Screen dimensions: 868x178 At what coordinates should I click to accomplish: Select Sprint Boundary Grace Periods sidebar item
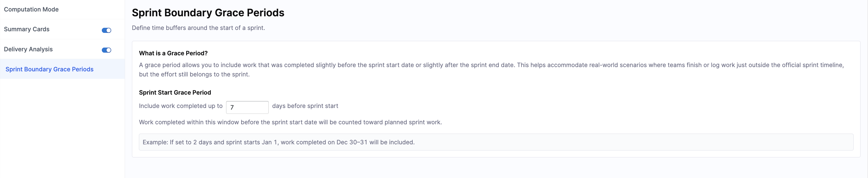point(50,69)
